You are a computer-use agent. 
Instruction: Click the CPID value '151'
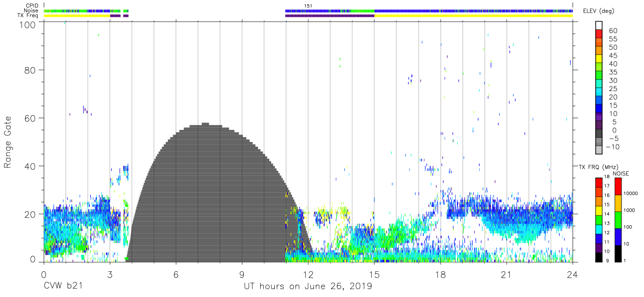308,6
